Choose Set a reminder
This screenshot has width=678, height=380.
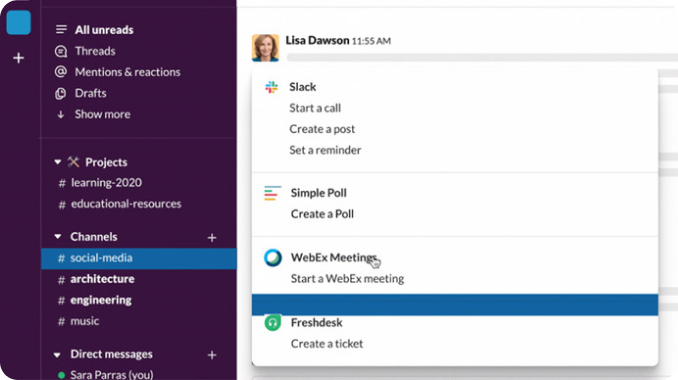(325, 150)
